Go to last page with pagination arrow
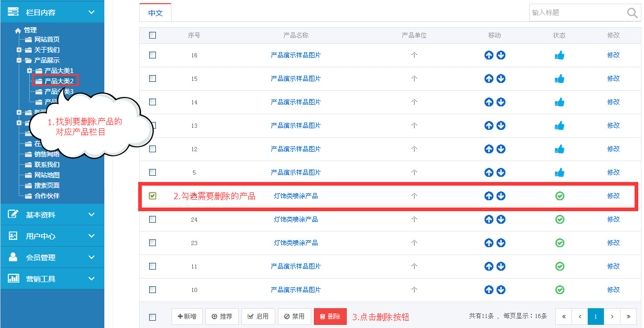 click(x=628, y=317)
